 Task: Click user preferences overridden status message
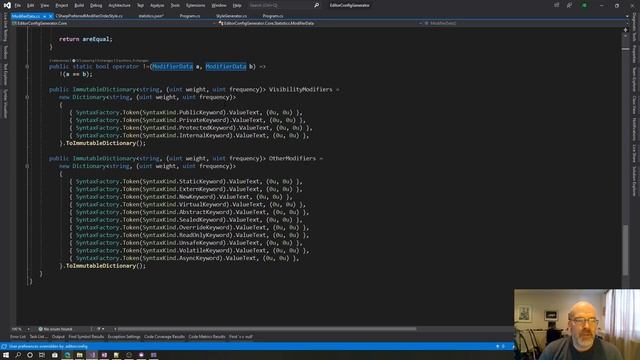pyautogui.click(x=48, y=347)
